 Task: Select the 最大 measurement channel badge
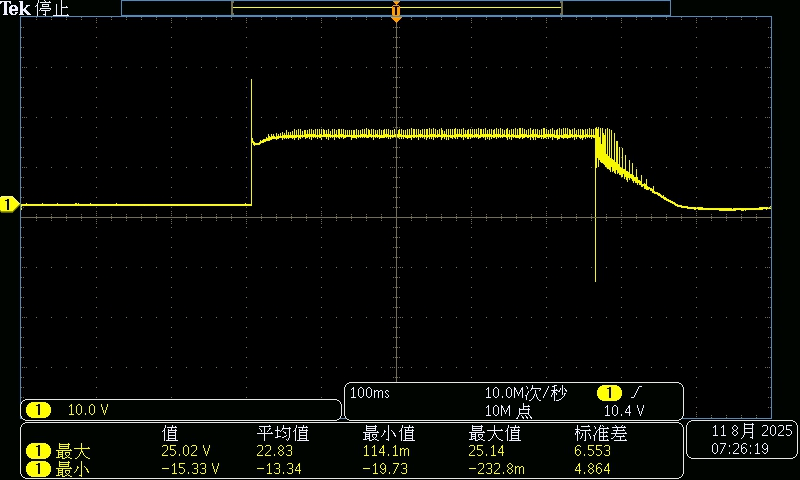[38, 451]
